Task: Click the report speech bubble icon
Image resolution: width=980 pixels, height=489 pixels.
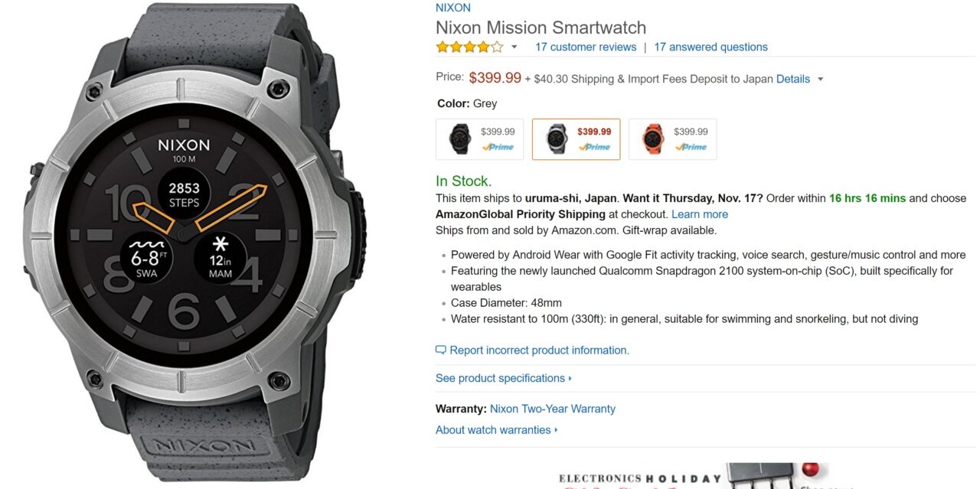Action: click(x=440, y=350)
